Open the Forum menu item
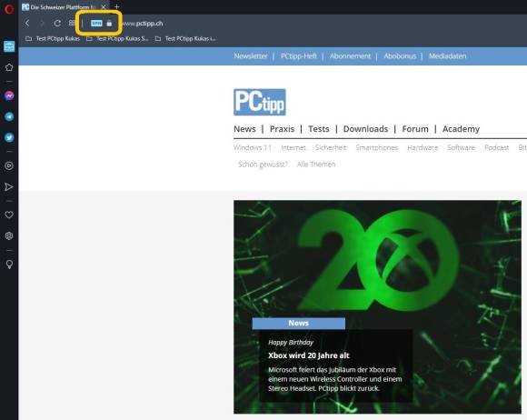This screenshot has height=420, width=527. [x=415, y=129]
